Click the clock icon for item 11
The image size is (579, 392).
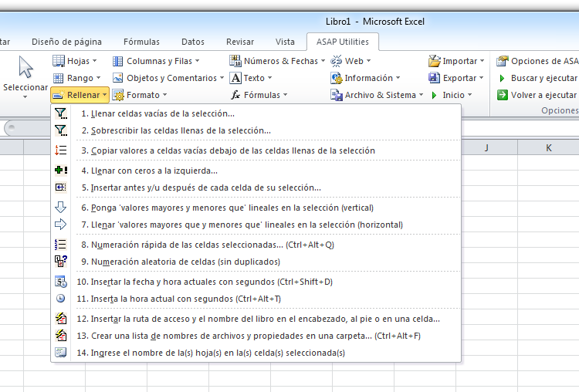point(60,299)
